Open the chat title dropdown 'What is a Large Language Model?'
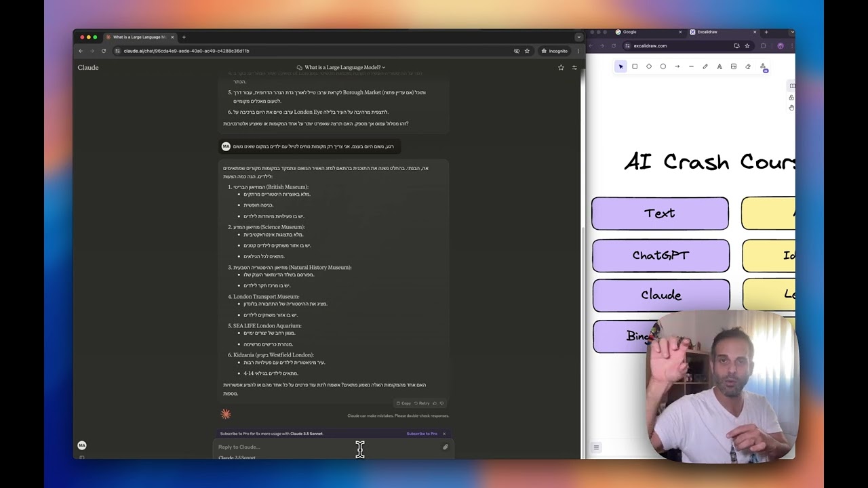 click(342, 67)
